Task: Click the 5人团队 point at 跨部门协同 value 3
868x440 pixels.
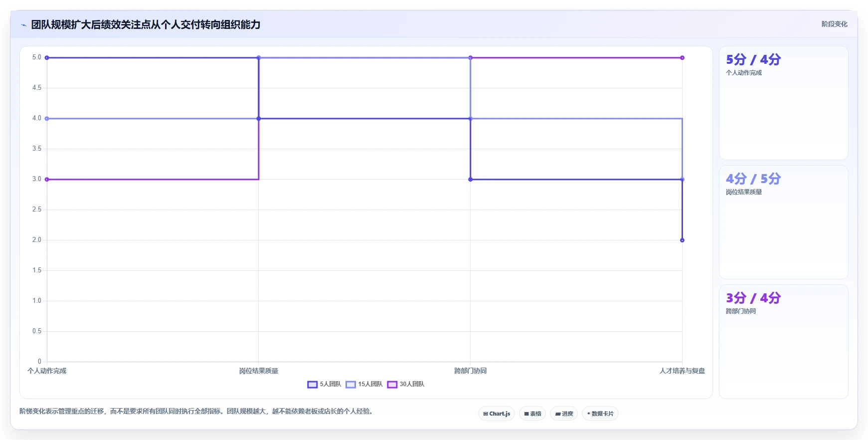Action: tap(470, 180)
